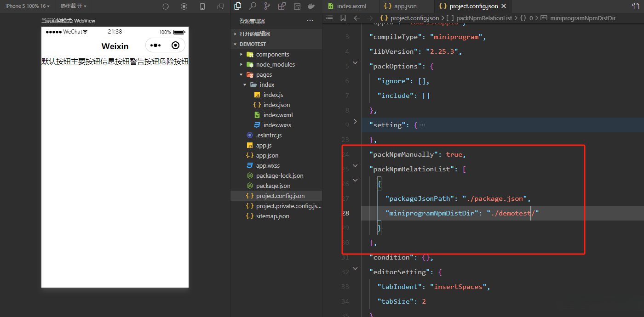
Task: Open the Search panel magnifier icon
Action: (x=253, y=6)
